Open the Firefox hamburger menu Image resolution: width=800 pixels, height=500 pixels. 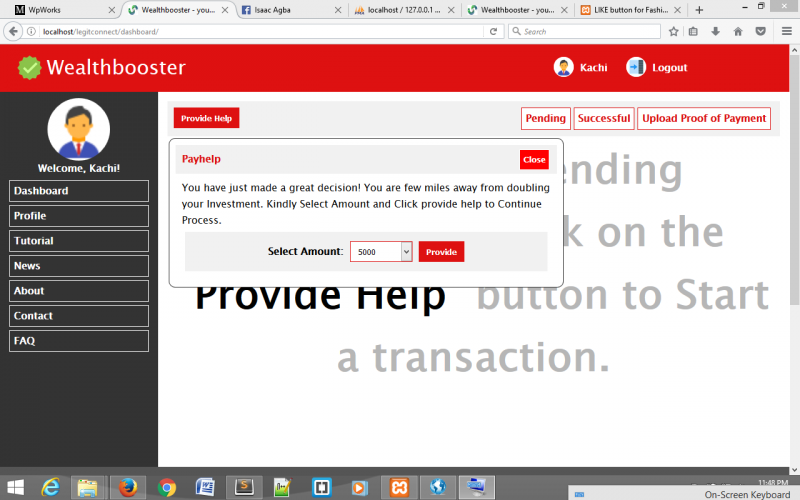click(786, 32)
